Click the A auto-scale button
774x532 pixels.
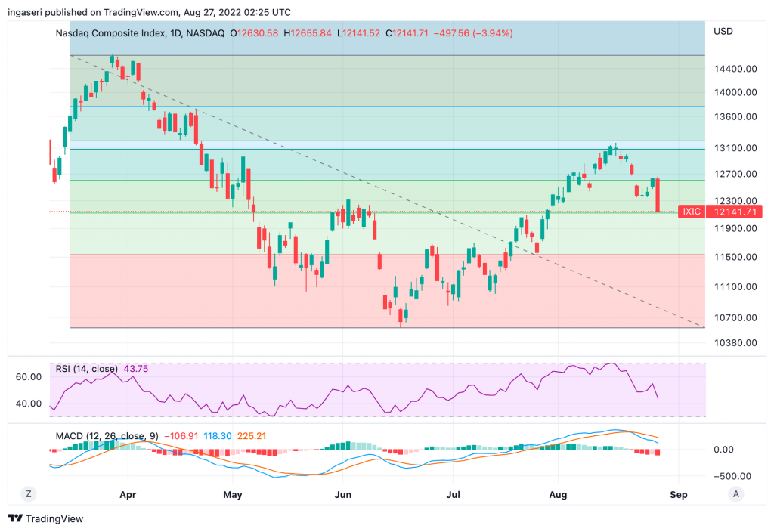point(736,494)
